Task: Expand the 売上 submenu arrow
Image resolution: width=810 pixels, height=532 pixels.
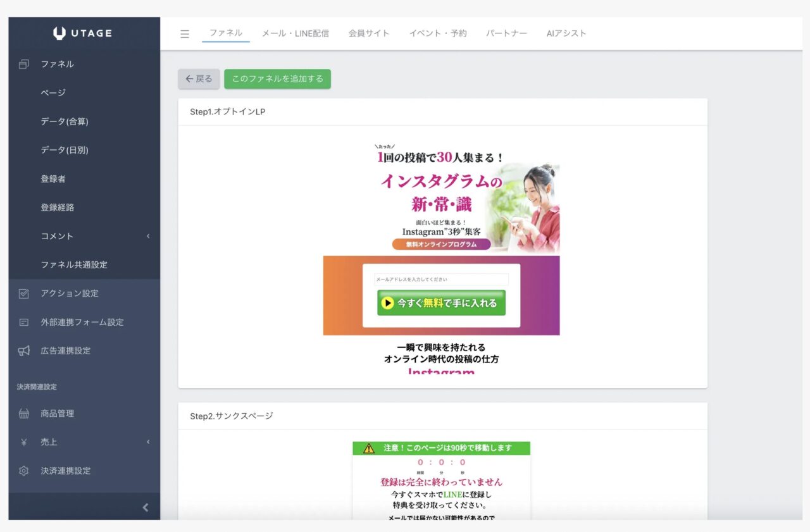Action: click(148, 442)
